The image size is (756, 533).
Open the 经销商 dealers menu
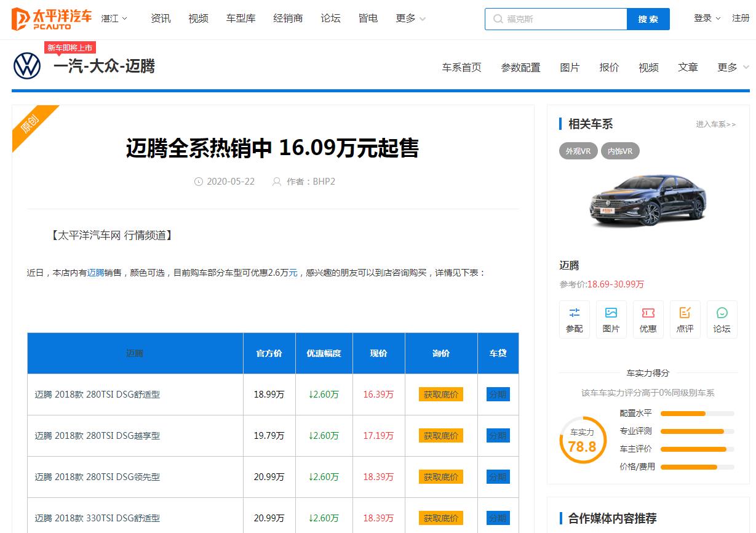tap(288, 18)
